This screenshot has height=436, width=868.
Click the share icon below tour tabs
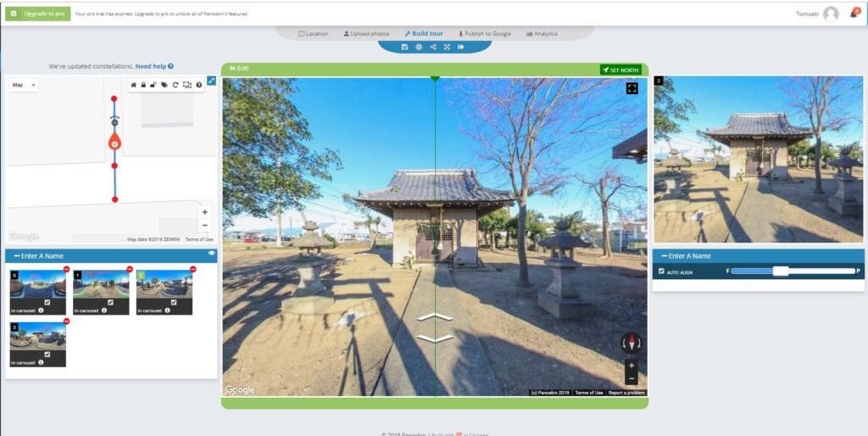click(433, 47)
